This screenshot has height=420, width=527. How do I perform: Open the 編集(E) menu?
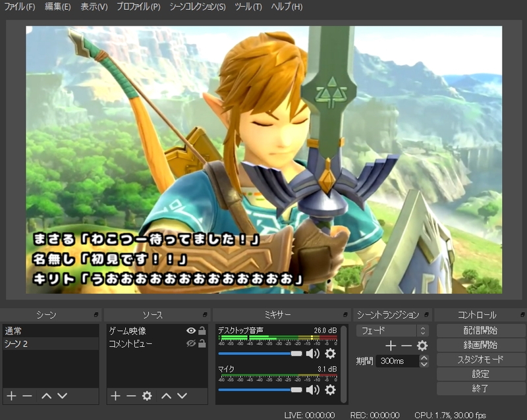click(58, 7)
